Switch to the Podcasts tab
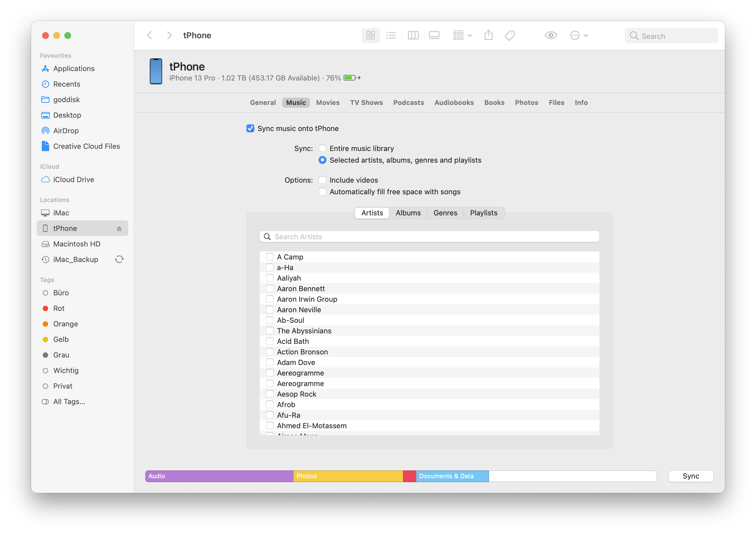The height and width of the screenshot is (534, 756). click(408, 103)
